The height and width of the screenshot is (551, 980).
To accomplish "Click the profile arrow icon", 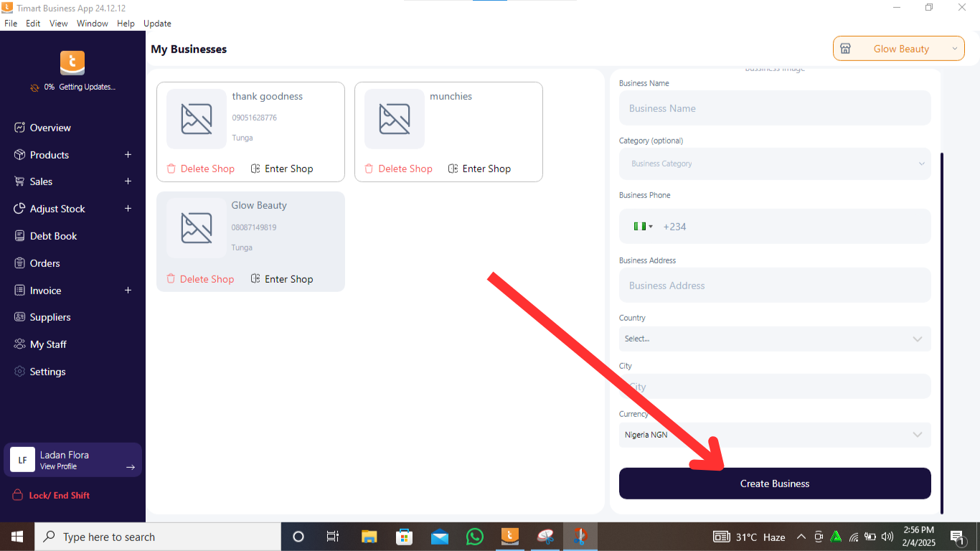I will (131, 467).
